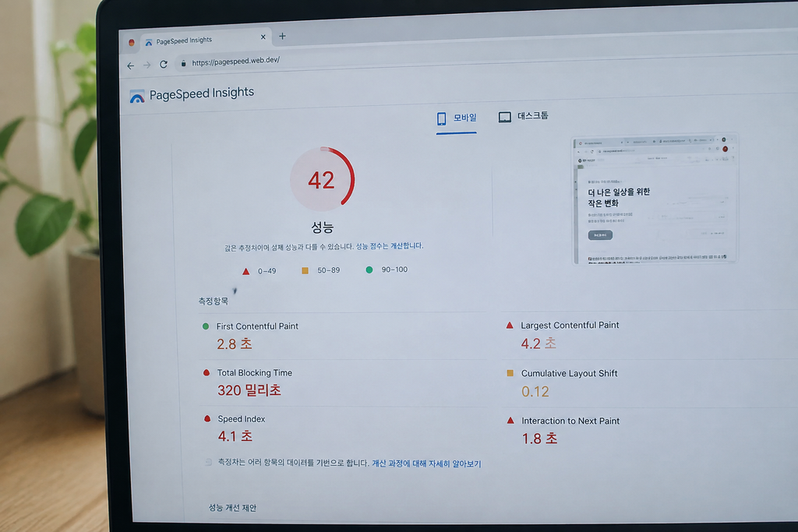Click the red dot at the browser window corner

point(131,43)
